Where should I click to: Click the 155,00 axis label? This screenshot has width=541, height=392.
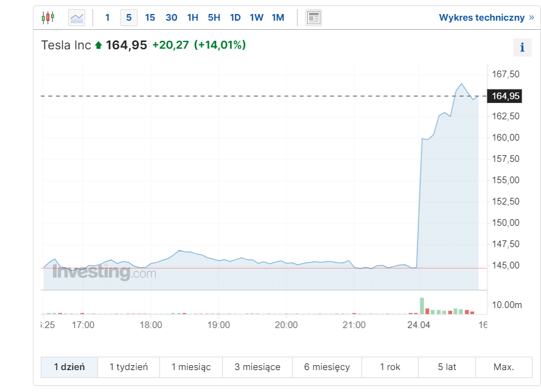[x=506, y=180]
